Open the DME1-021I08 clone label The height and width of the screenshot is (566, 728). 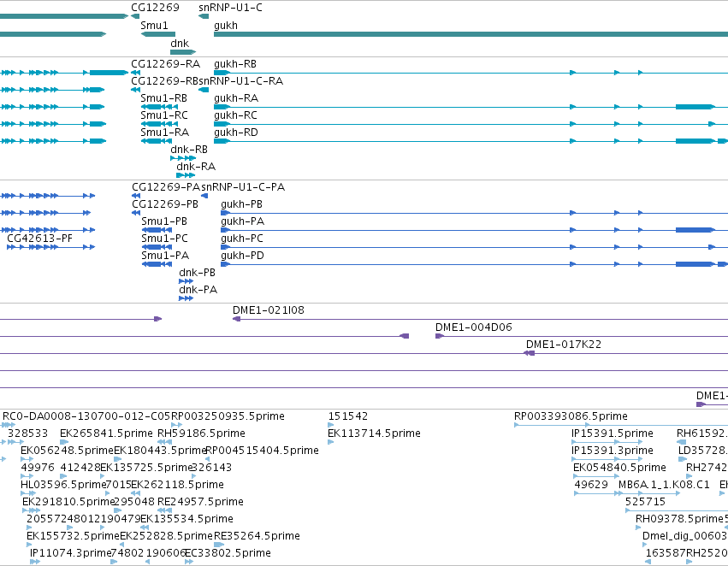(x=269, y=311)
